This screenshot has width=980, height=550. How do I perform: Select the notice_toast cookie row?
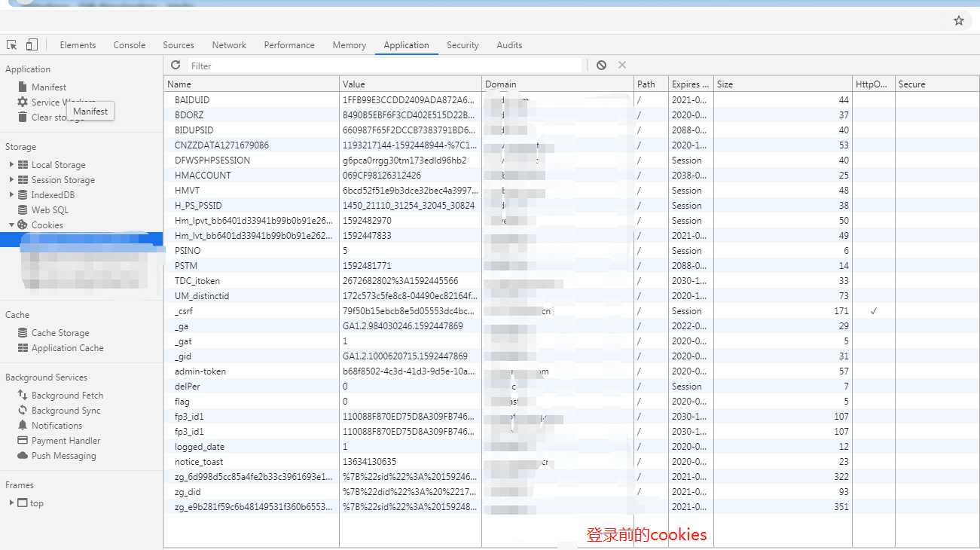(x=572, y=462)
